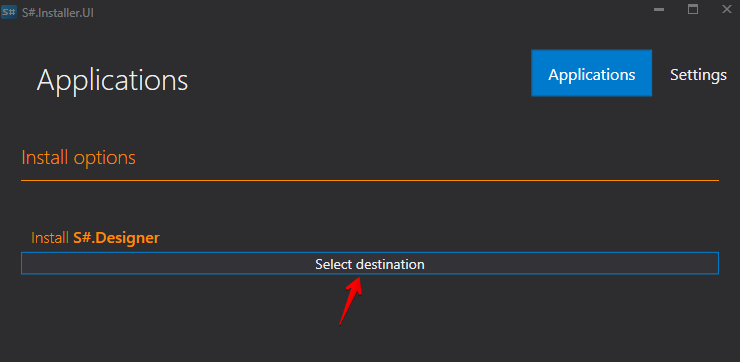The image size is (740, 362).
Task: Click the bold S#.Designer product name
Action: 116,238
